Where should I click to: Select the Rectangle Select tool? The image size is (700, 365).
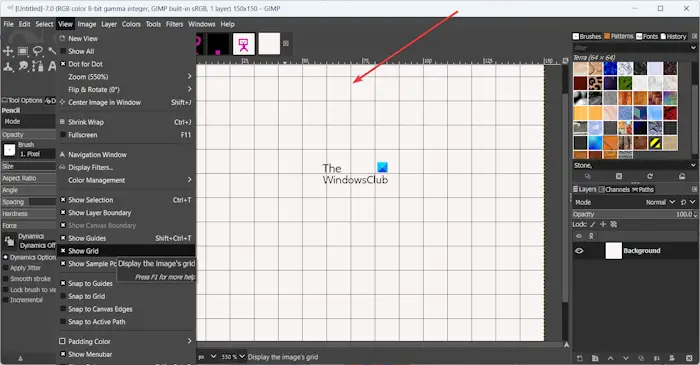[23, 51]
